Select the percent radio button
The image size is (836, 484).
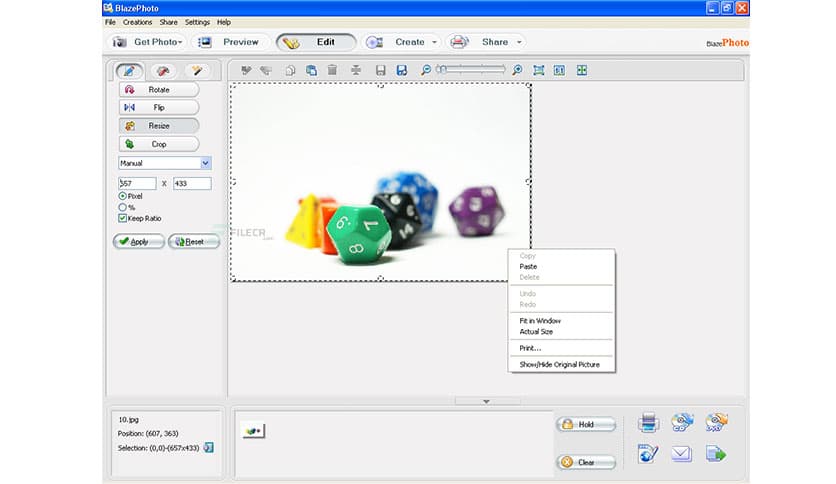123,207
